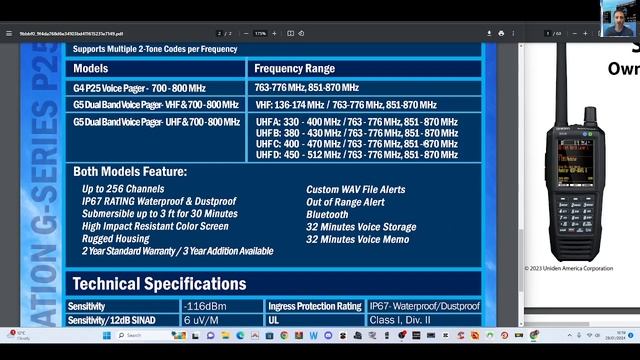
Task: Open Microsoft Word from the taskbar
Action: click(313, 336)
